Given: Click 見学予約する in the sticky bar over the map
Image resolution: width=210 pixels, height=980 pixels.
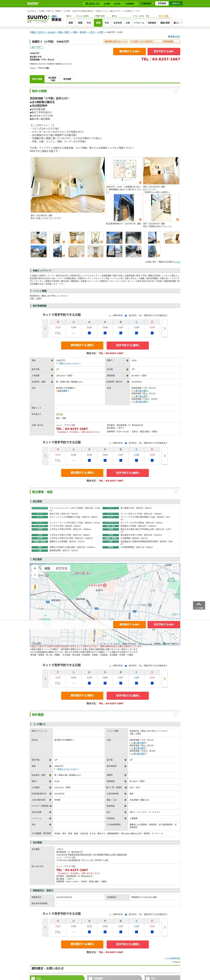Looking at the screenshot, I should 164,625.
